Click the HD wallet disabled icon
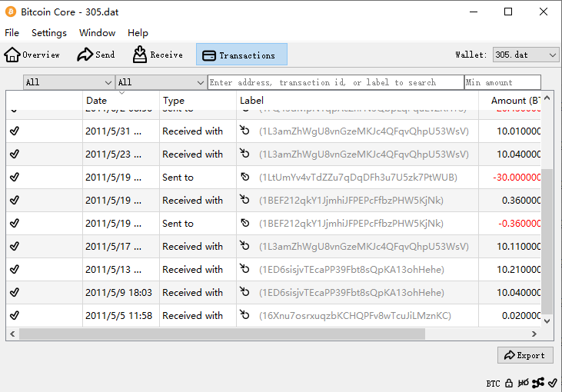 pyautogui.click(x=524, y=383)
